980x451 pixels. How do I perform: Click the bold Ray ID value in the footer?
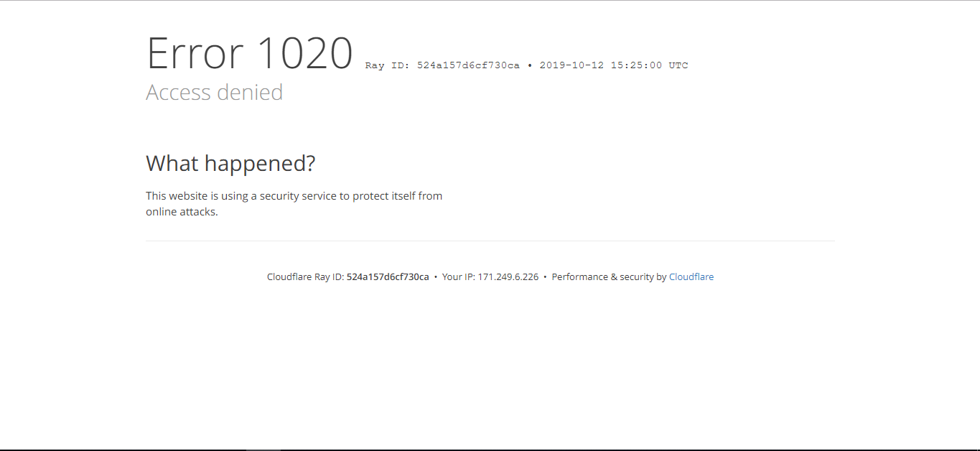(388, 277)
